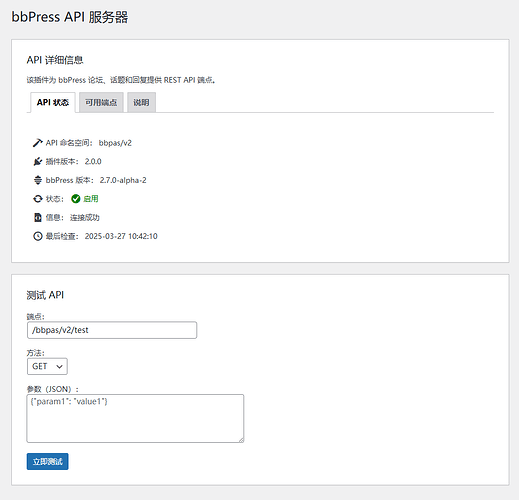Click into the 参数 (JSON) textarea
This screenshot has width=519, height=500.
[135, 419]
